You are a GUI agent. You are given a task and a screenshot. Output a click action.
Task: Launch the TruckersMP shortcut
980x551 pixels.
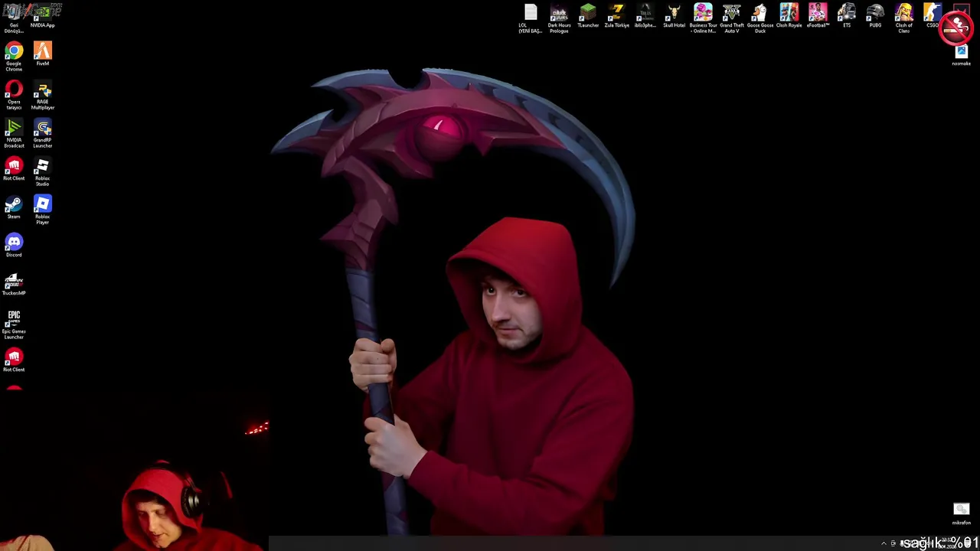pos(14,284)
